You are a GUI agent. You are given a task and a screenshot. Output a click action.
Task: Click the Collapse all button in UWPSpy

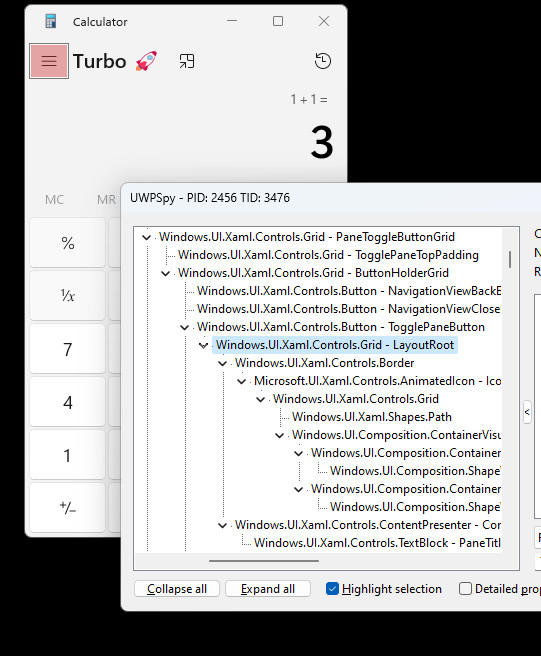[x=177, y=589]
